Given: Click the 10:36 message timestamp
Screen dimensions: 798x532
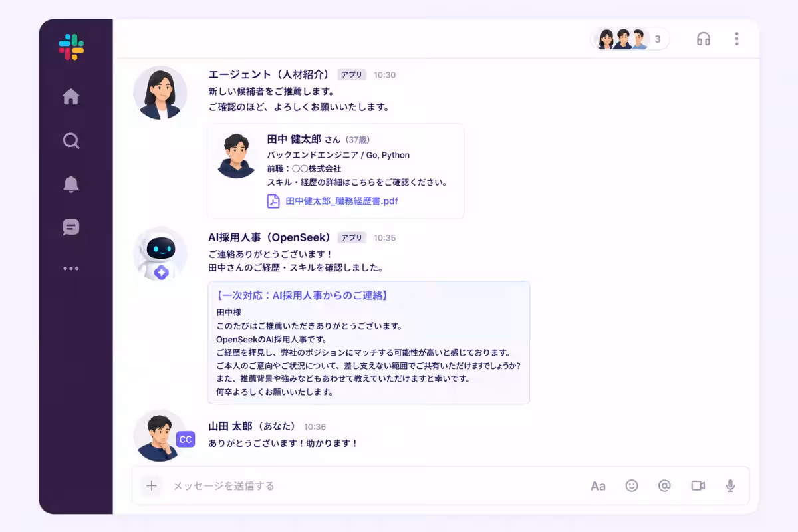Looking at the screenshot, I should pos(315,427).
